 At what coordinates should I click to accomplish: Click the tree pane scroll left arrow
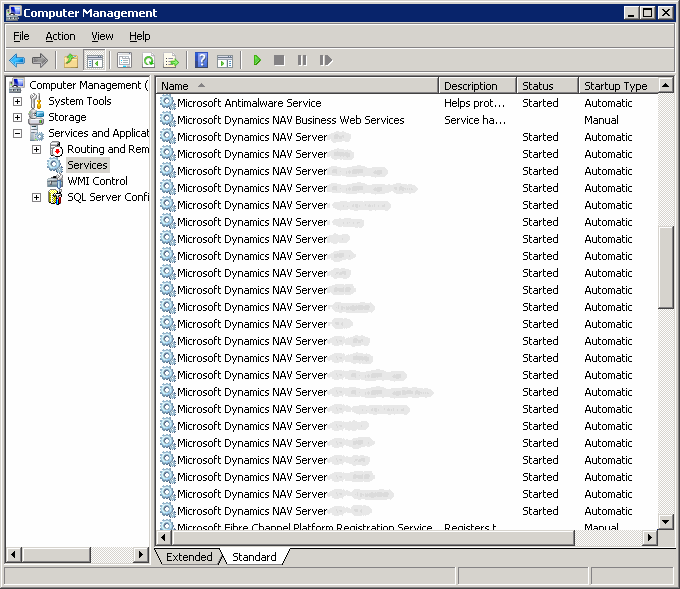(14, 554)
